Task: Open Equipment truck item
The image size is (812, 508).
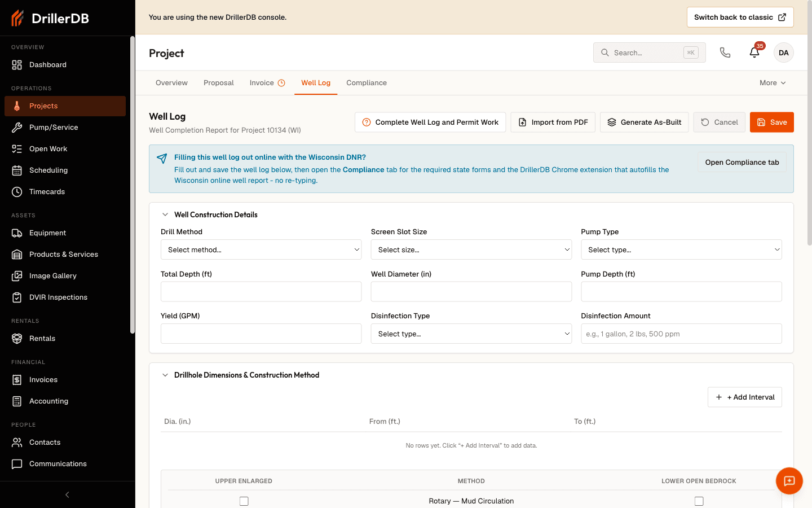Action: coord(65,233)
